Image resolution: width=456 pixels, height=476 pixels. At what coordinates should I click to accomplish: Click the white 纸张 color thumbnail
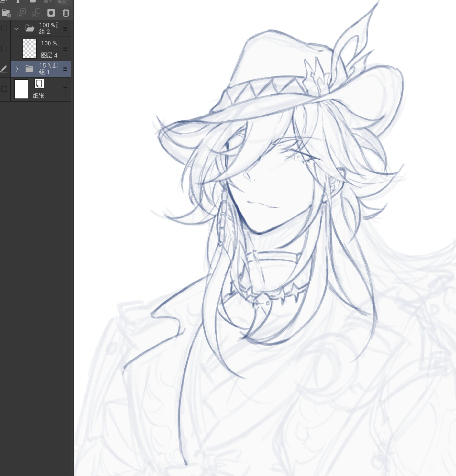[x=21, y=89]
